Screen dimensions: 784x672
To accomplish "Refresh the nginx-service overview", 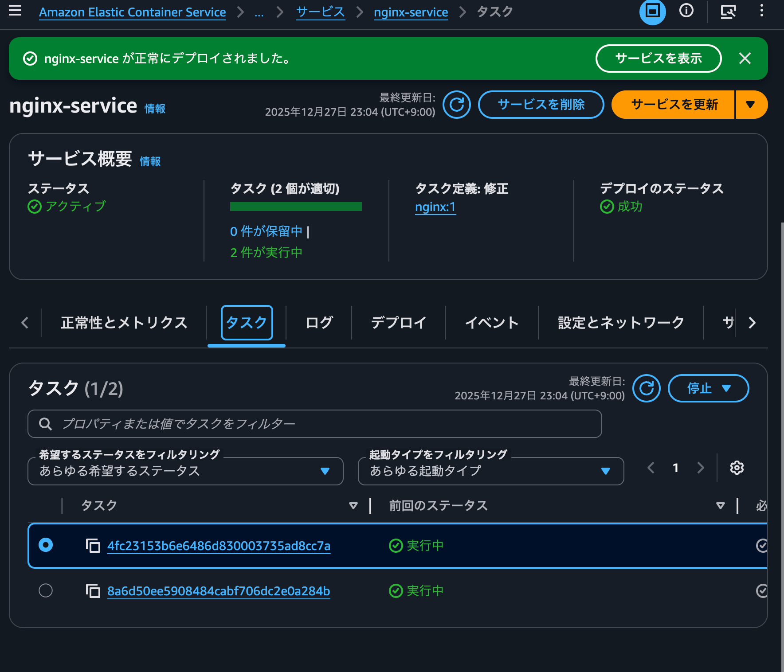I will click(456, 105).
